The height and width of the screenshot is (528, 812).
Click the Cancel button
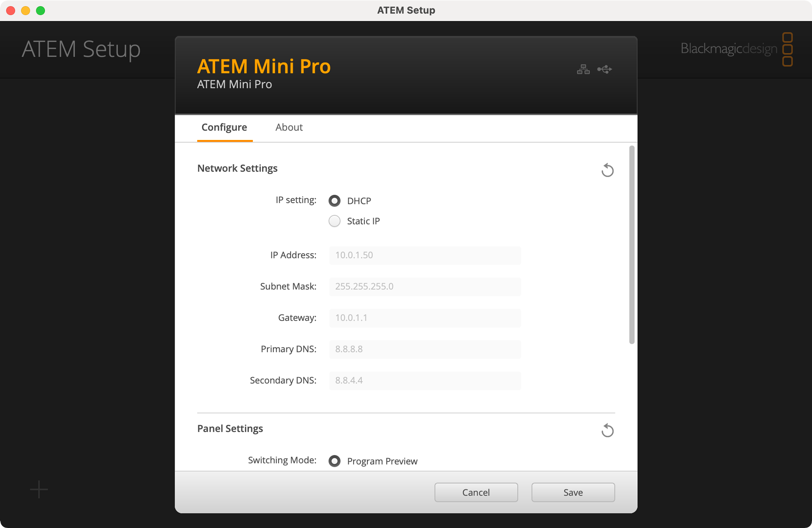(476, 492)
